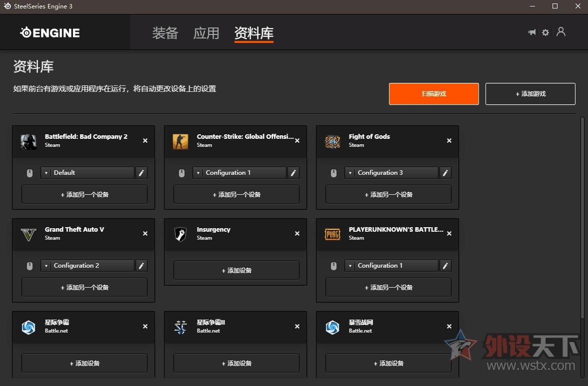Add another device to Battlefield: Bad Company 2

[84, 194]
